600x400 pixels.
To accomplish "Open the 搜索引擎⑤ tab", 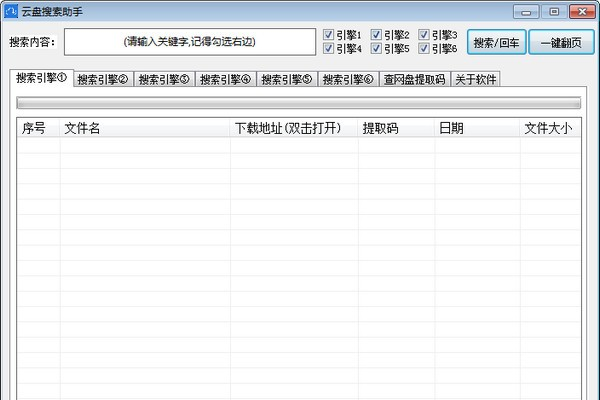I will (x=287, y=79).
